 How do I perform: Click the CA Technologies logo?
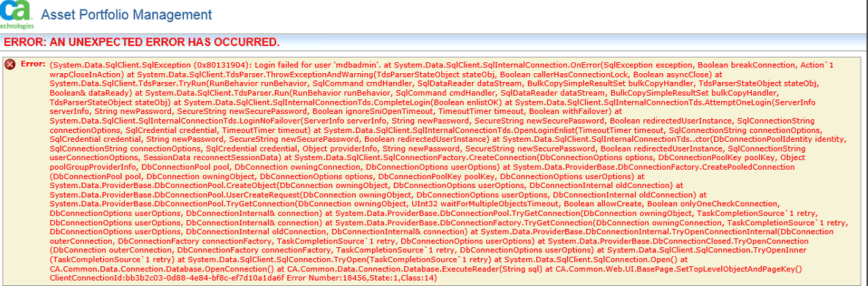pos(17,15)
